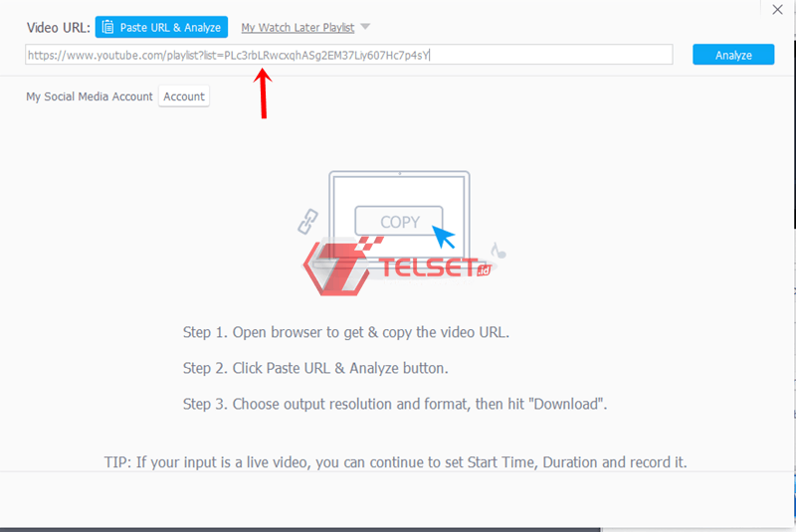Select the Step 3 Download instruction text

395,404
